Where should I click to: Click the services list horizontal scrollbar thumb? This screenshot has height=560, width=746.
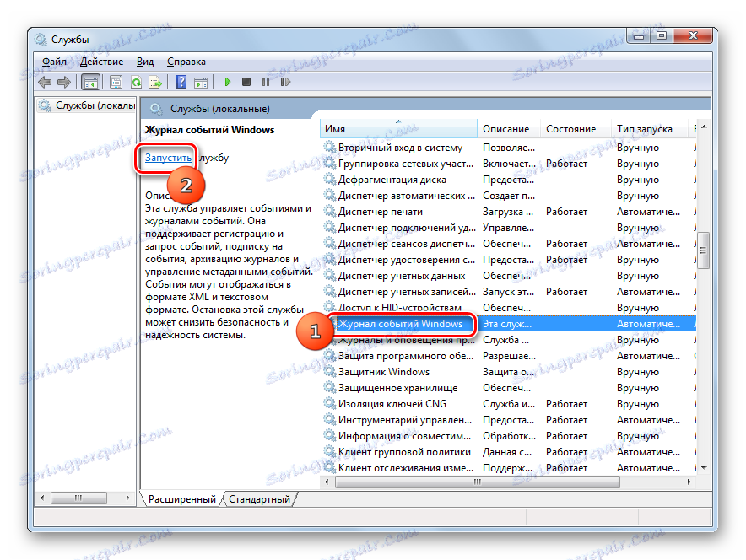tap(477, 482)
